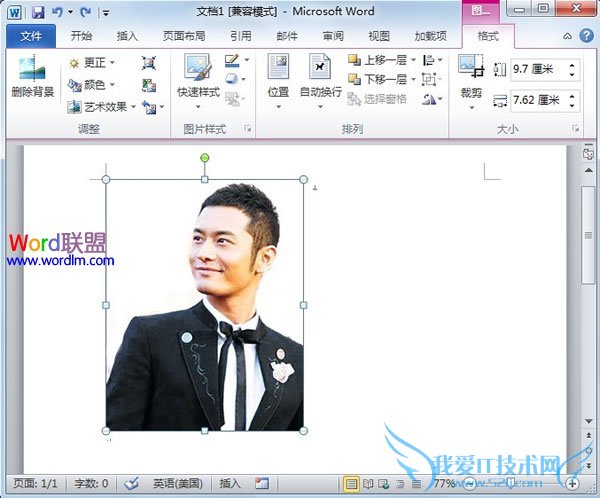Toggle Insert (插入) mode in status bar
Image resolution: width=600 pixels, height=498 pixels.
(229, 483)
